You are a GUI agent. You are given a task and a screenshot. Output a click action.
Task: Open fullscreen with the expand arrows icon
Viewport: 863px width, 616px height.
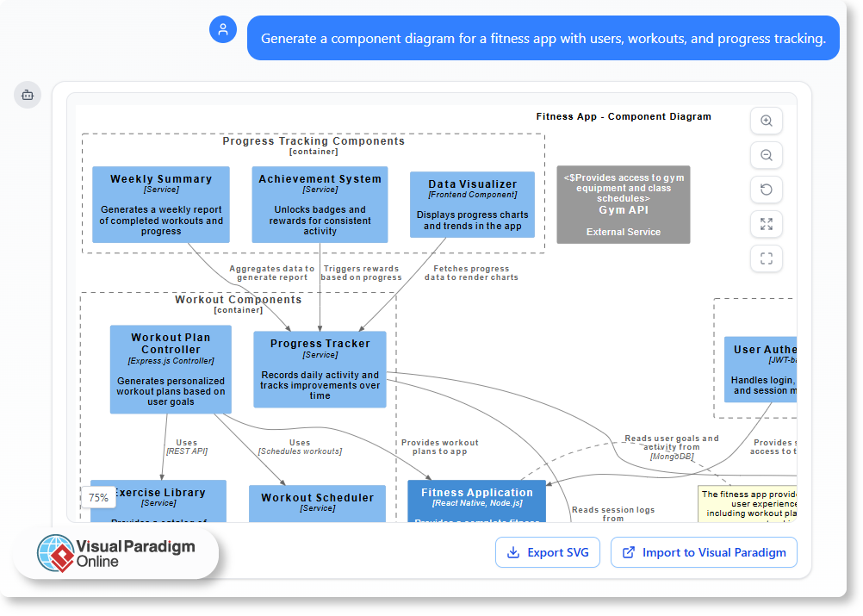766,224
